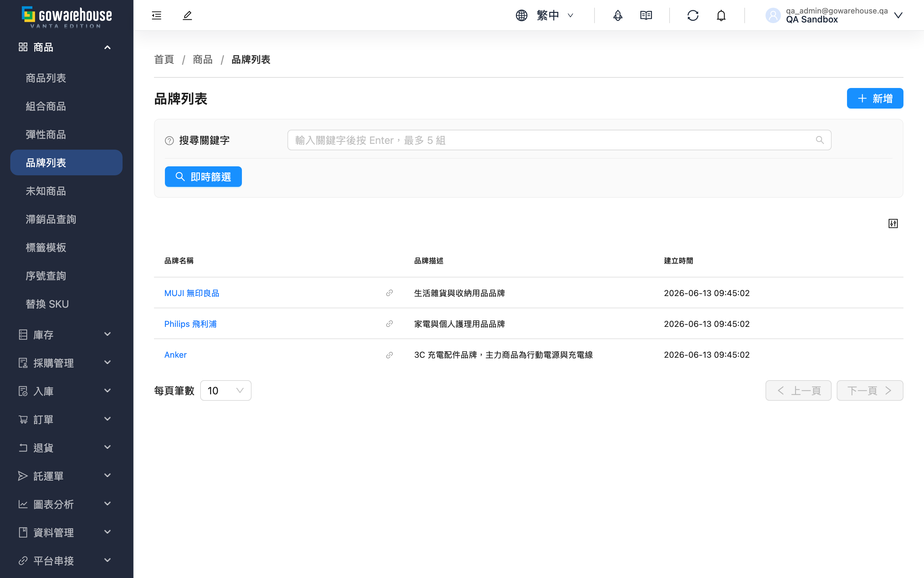Open the 每頁筆數 page size dropdown
This screenshot has height=578, width=924.
coord(226,390)
